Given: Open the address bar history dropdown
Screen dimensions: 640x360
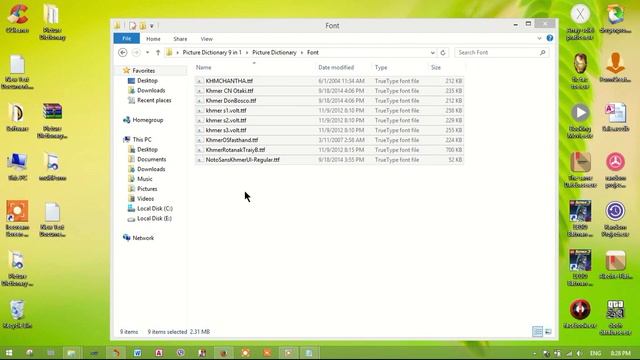Looking at the screenshot, I should [x=432, y=53].
